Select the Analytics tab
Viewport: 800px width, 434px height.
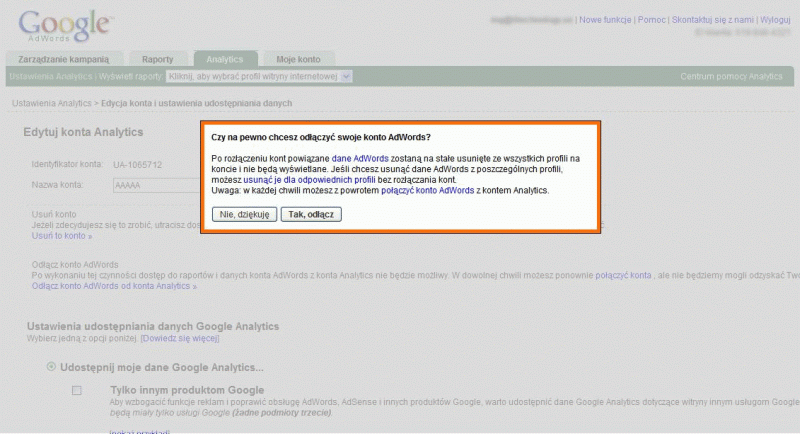coord(225,59)
